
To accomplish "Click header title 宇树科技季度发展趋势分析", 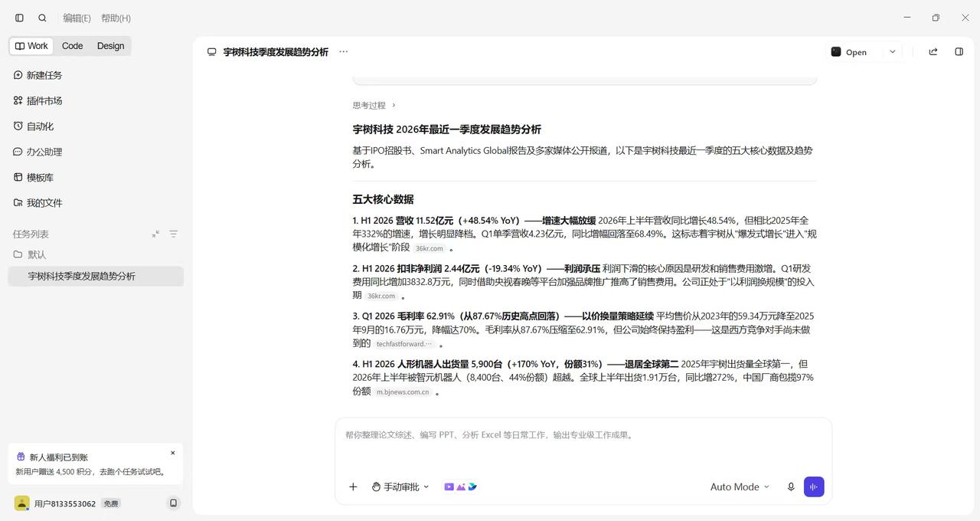I will 276,52.
